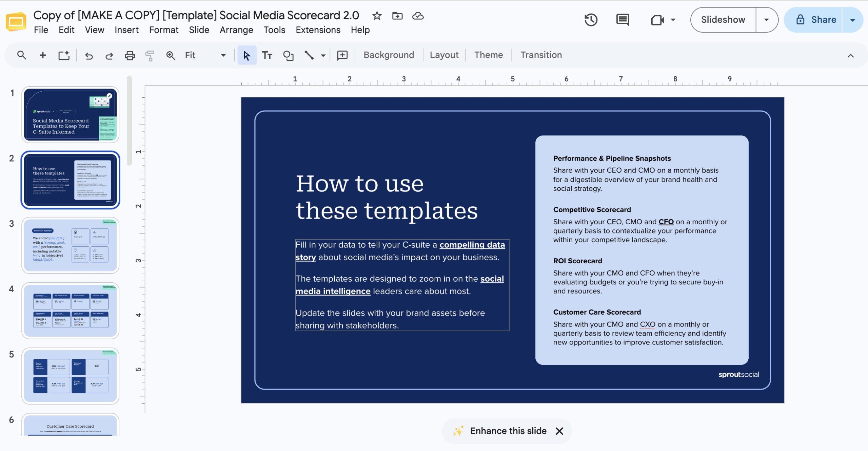Add a comment from the toolbar
868x451 pixels.
[342, 55]
